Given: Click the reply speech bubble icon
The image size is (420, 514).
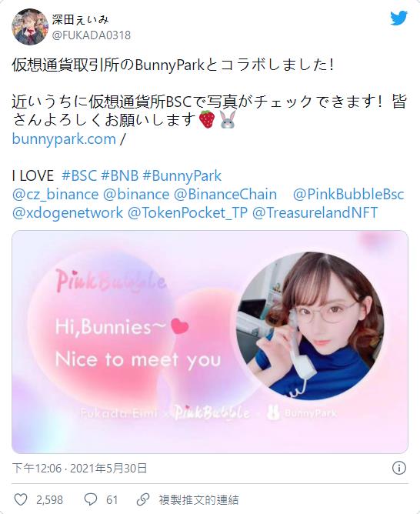Looking at the screenshot, I should click(x=91, y=499).
